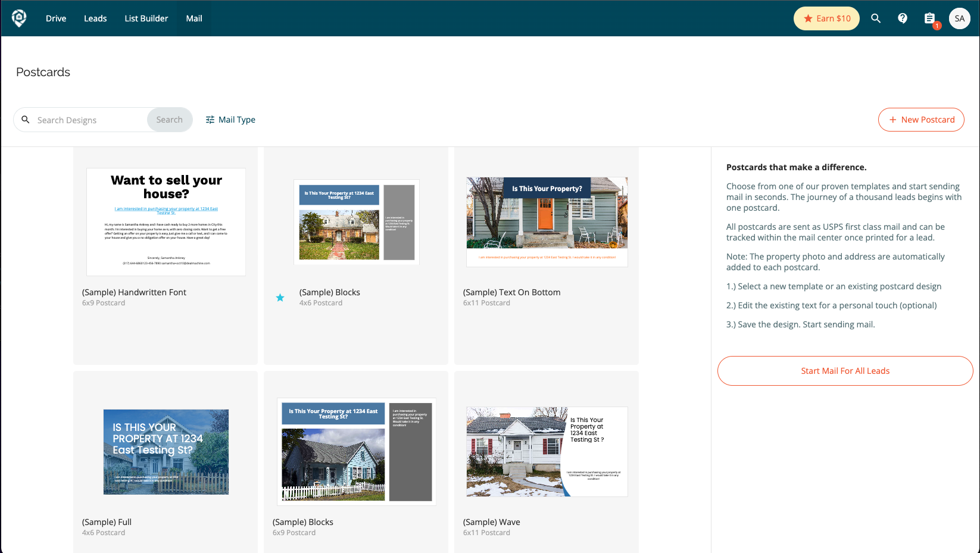
Task: Focus the Search Designs input field
Action: (89, 120)
